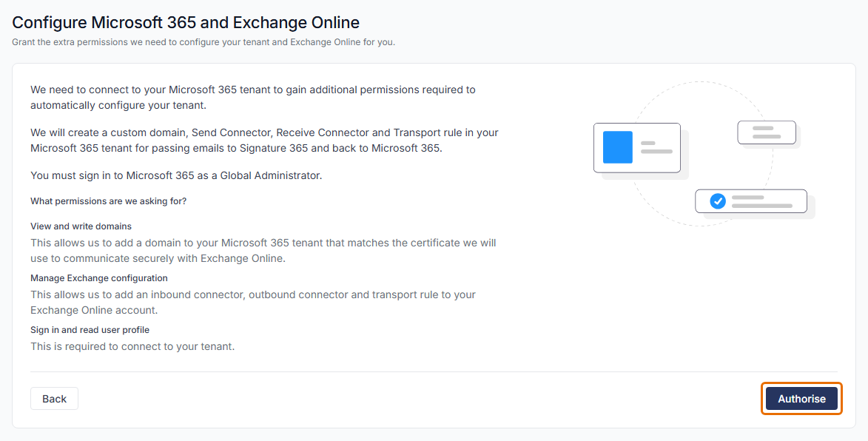Click the Authorise button
Viewport: 868px width, 441px height.
[x=801, y=398]
